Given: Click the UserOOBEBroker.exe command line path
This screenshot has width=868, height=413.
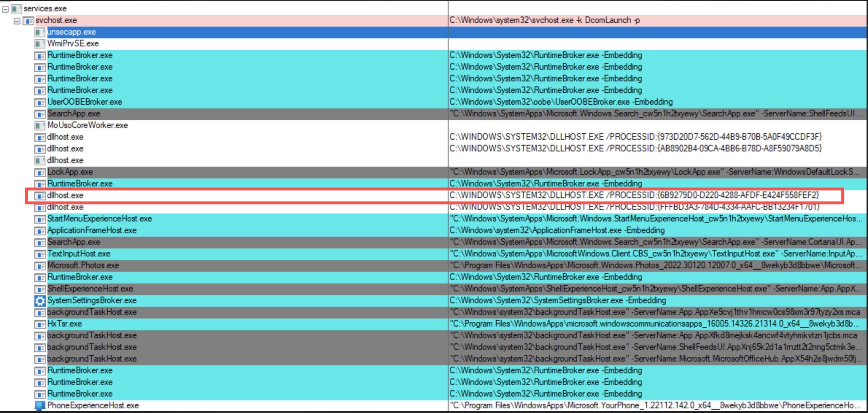Looking at the screenshot, I should (x=561, y=102).
